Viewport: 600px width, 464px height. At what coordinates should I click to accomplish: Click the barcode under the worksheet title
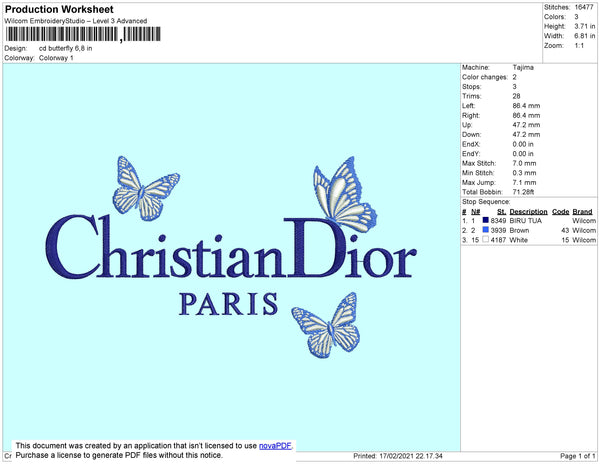pyautogui.click(x=83, y=34)
